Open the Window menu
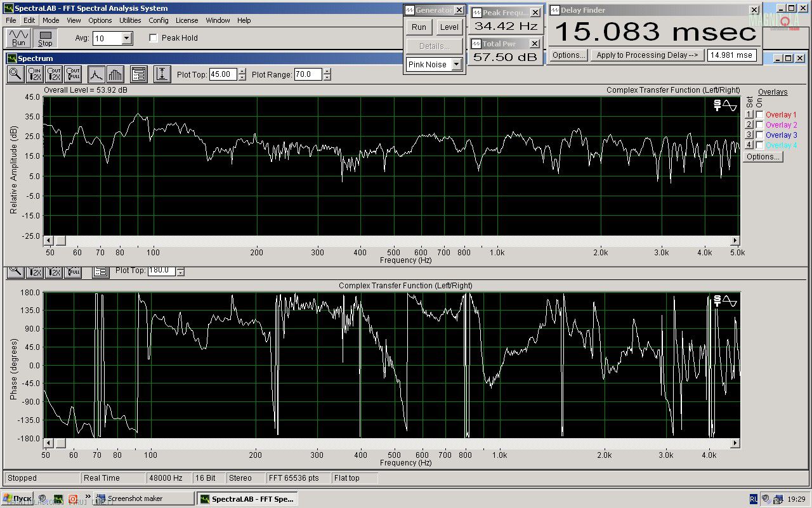The height and width of the screenshot is (508, 812). click(x=218, y=20)
